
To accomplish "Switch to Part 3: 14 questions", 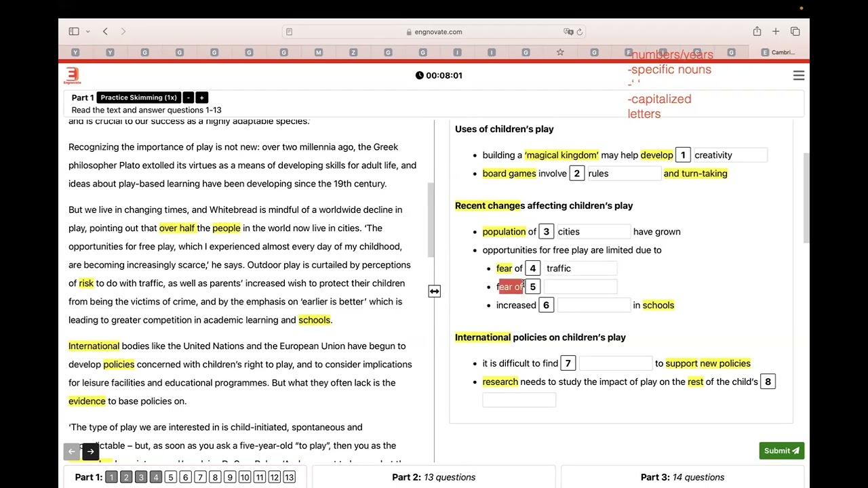I will tap(684, 477).
